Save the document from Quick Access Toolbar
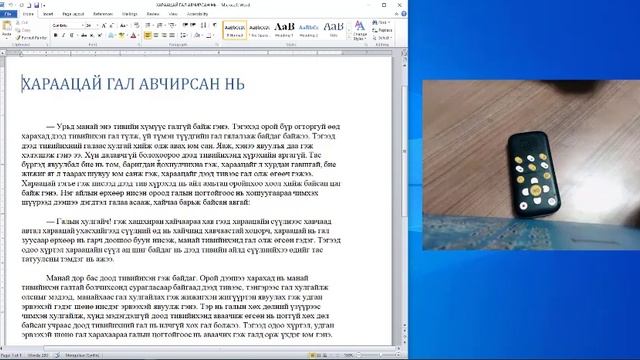The height and width of the screenshot is (360, 640). tap(36, 5)
